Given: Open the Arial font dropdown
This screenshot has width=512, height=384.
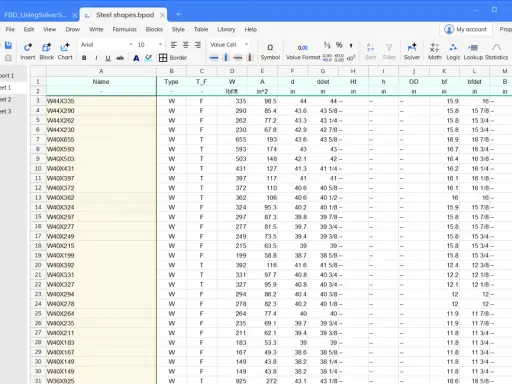Looking at the screenshot, I should [x=107, y=45].
